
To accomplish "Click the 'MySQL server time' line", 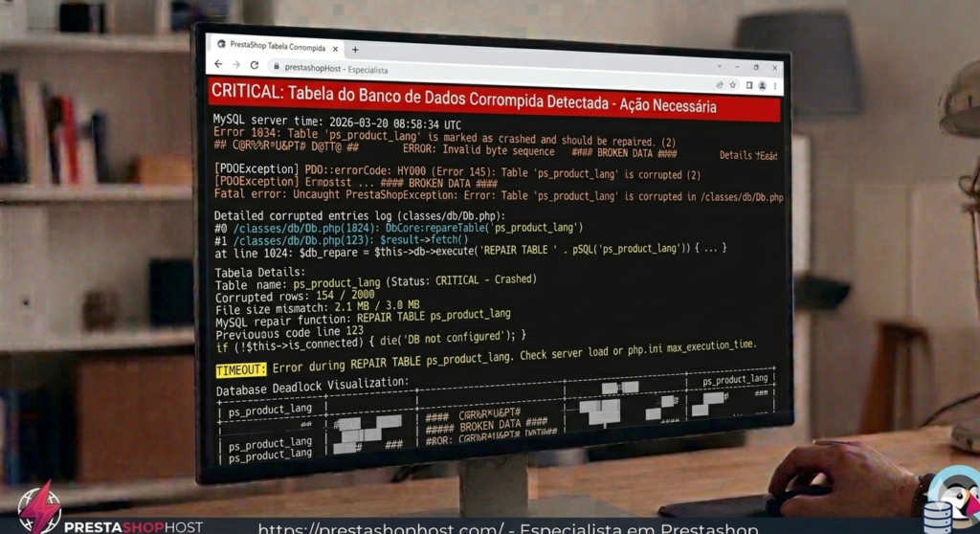I will tap(337, 122).
